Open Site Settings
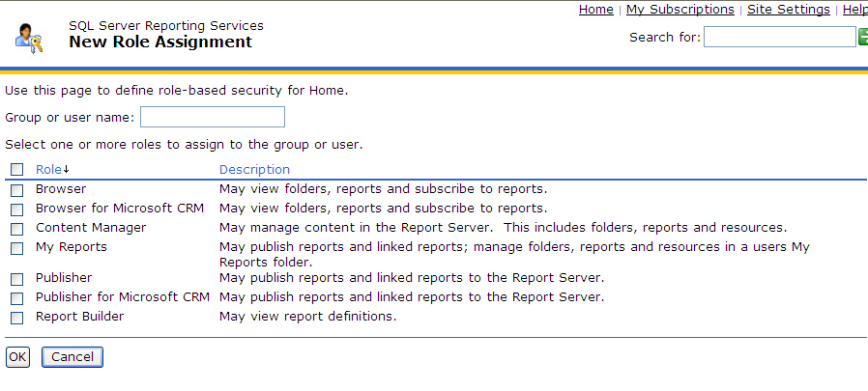The width and height of the screenshot is (868, 391). point(788,10)
